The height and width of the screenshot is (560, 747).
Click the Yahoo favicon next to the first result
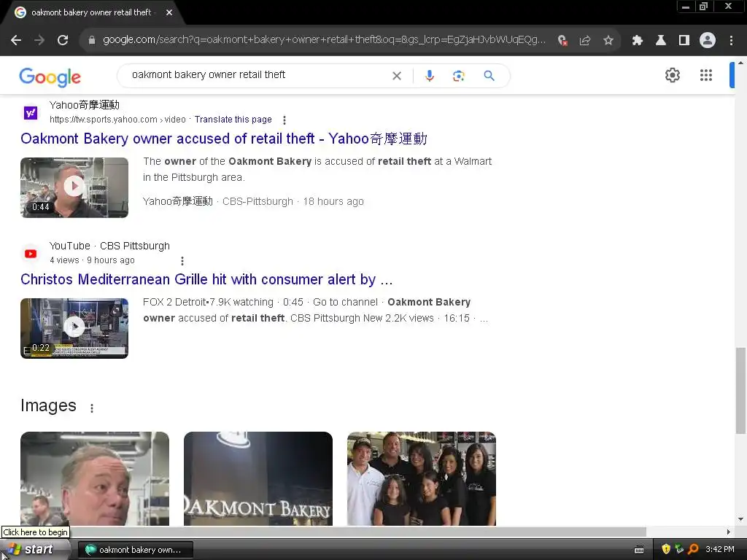(31, 113)
